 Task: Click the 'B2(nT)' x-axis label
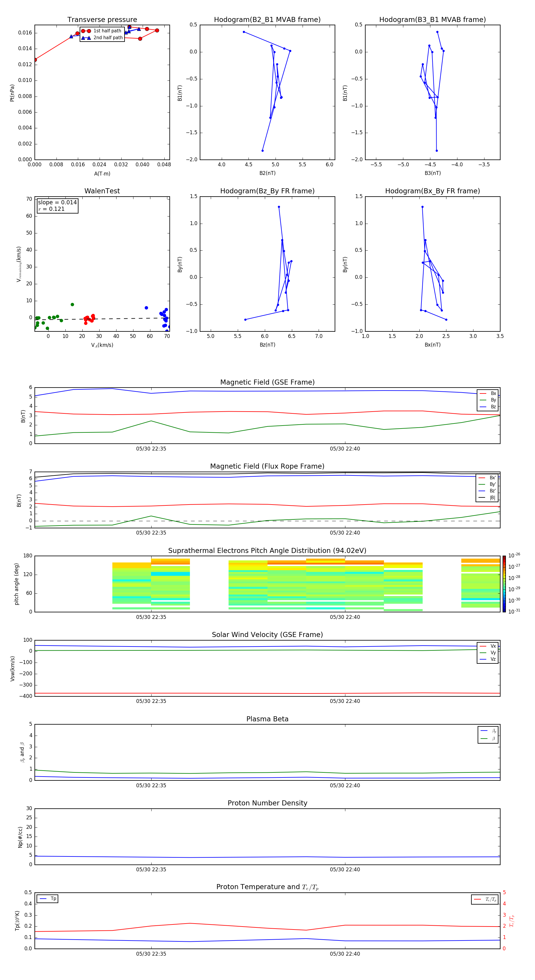click(267, 173)
